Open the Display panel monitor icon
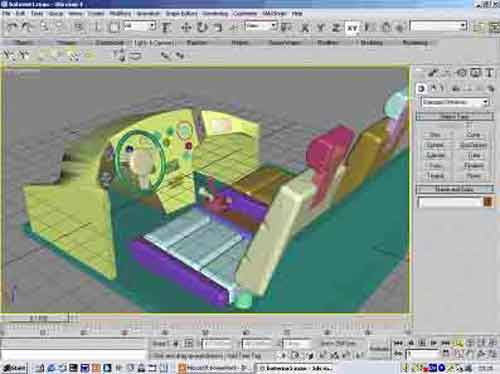Viewport: 500px width, 374px height. pos(475,73)
